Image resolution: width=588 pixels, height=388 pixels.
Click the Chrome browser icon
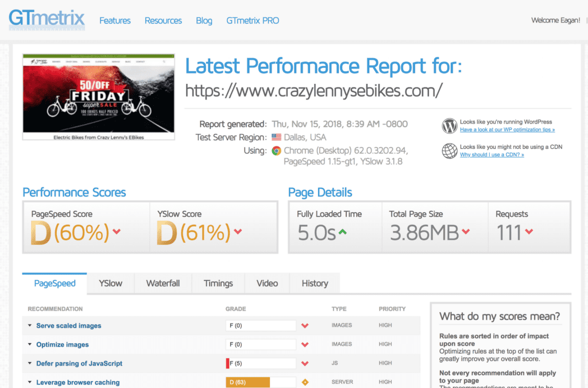(276, 151)
